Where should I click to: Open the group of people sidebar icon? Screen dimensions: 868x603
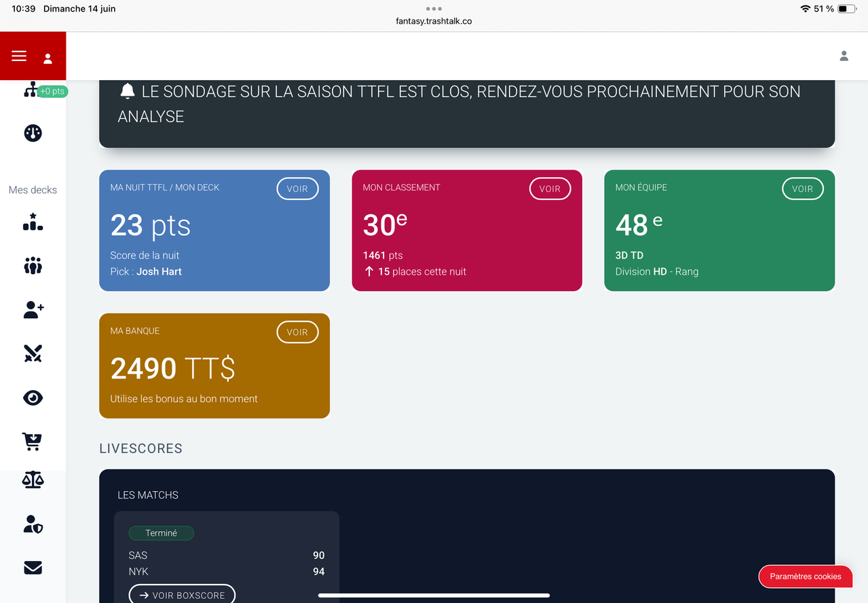tap(33, 266)
